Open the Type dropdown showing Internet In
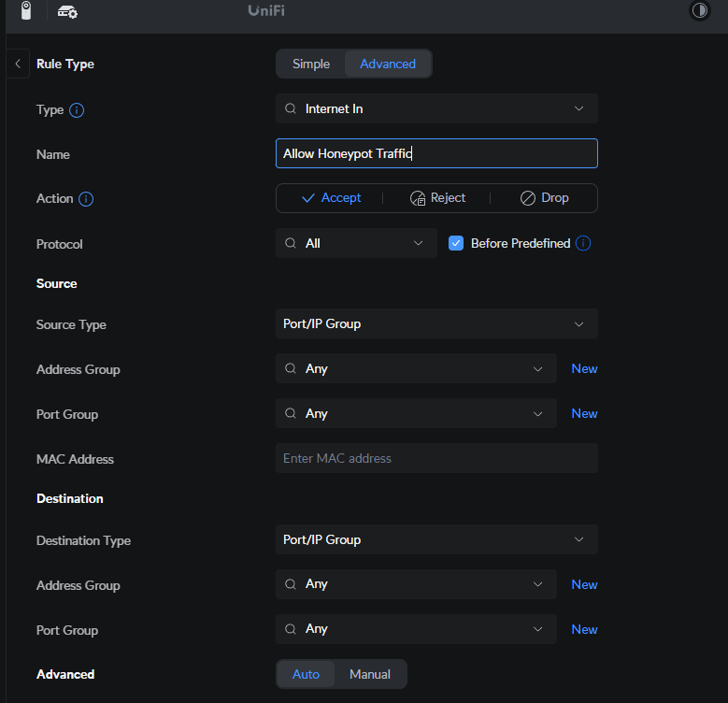728x703 pixels. 436,108
